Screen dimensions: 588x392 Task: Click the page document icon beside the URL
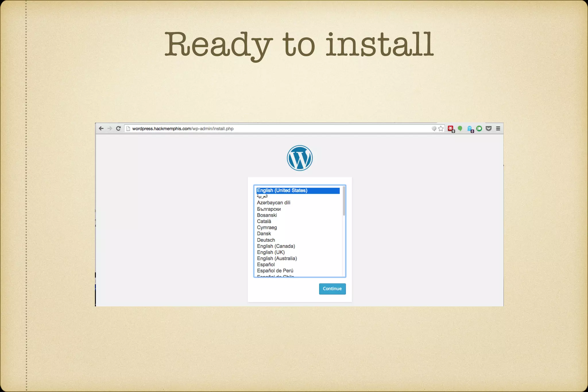(128, 129)
